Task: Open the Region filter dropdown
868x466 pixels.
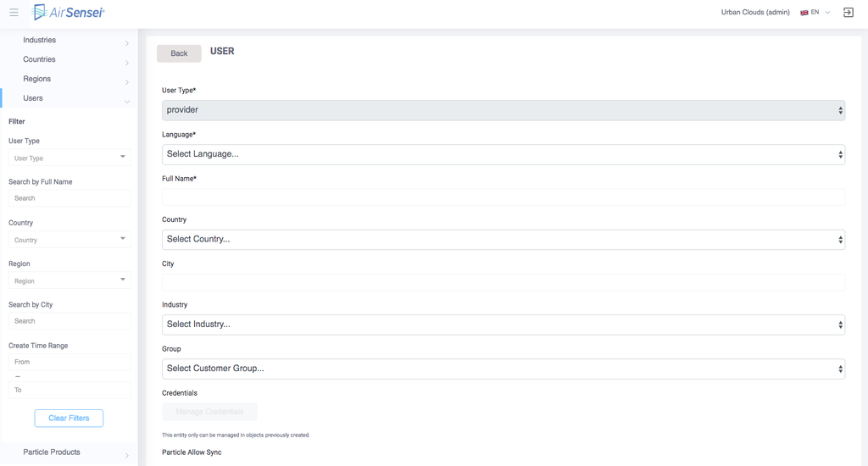Action: pyautogui.click(x=70, y=280)
